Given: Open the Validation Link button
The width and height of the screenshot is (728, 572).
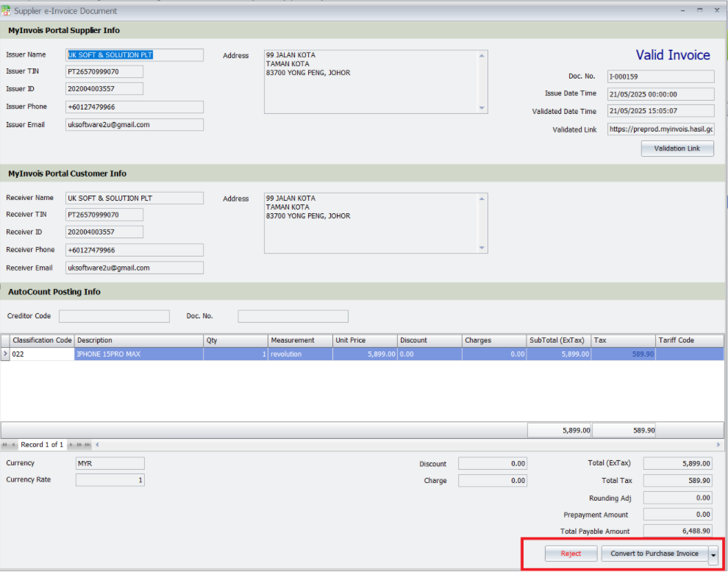Looking at the screenshot, I should pos(677,149).
